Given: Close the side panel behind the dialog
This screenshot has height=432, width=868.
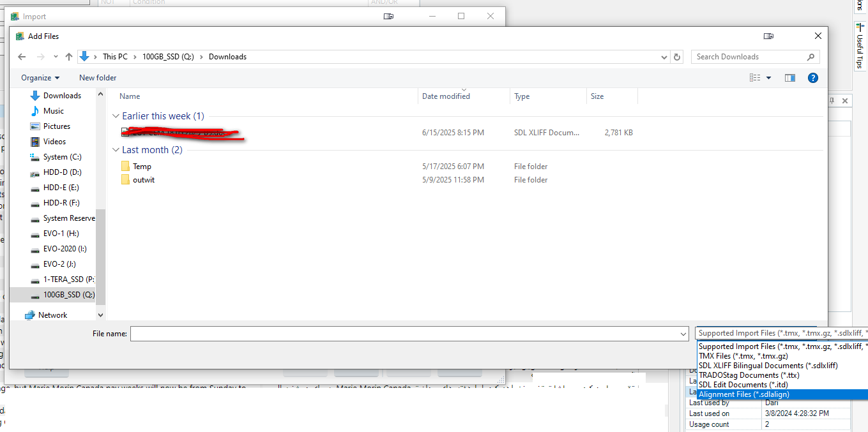Looking at the screenshot, I should [x=845, y=101].
